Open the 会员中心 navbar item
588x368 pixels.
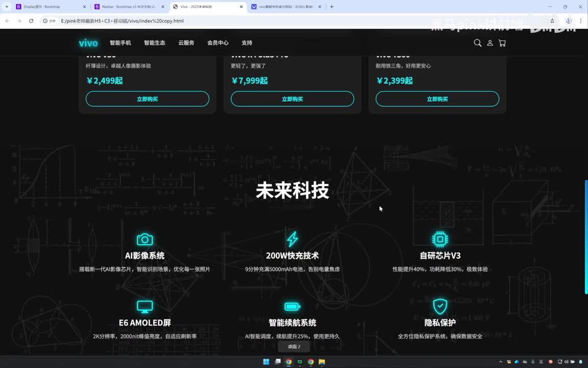coord(218,43)
